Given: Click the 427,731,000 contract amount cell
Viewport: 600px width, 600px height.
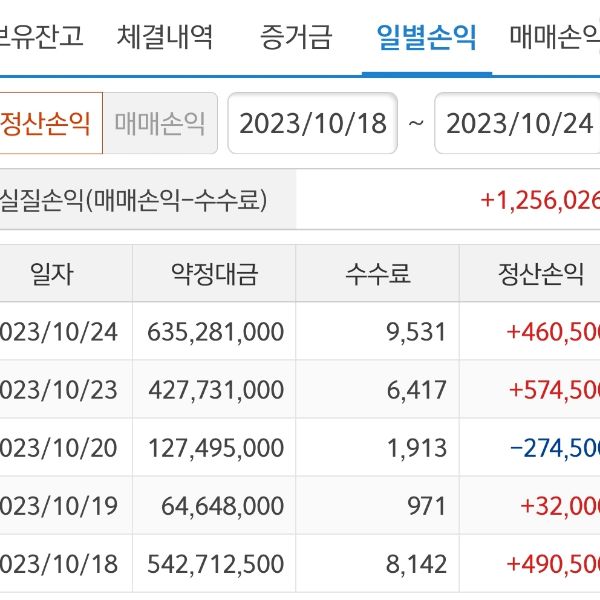Looking at the screenshot, I should pyautogui.click(x=215, y=389).
